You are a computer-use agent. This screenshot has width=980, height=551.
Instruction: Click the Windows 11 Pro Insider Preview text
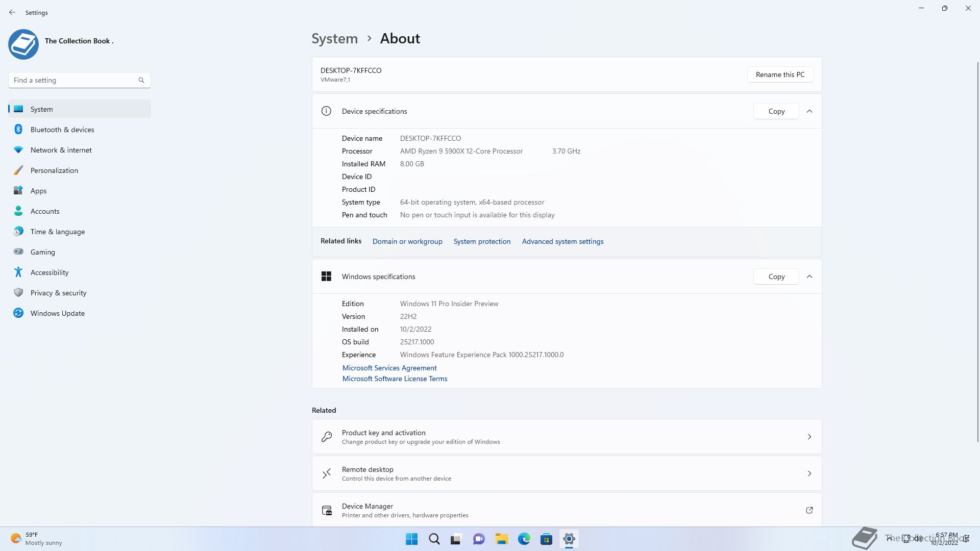point(449,304)
